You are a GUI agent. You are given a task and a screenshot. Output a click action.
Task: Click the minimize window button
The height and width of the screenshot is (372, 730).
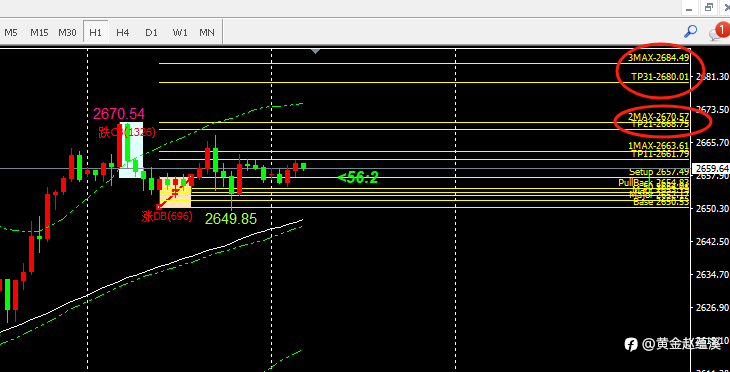coord(689,7)
